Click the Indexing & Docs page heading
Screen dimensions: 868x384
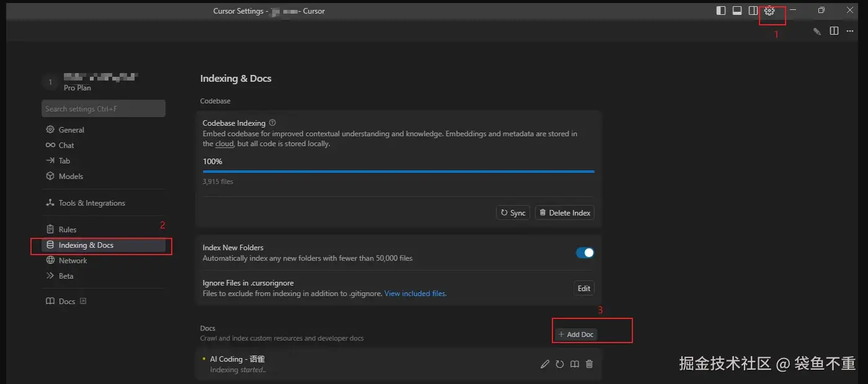tap(236, 79)
